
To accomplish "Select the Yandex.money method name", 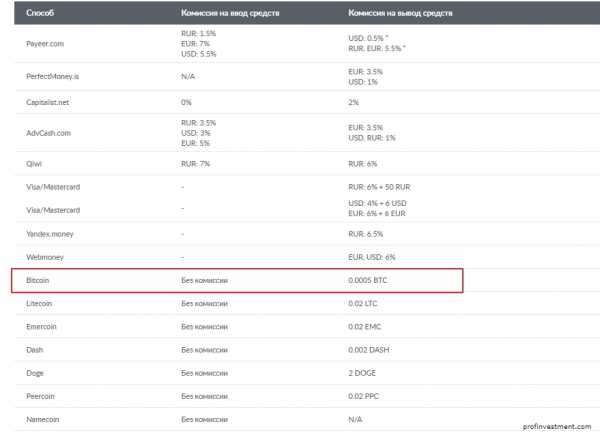I will click(x=49, y=234).
